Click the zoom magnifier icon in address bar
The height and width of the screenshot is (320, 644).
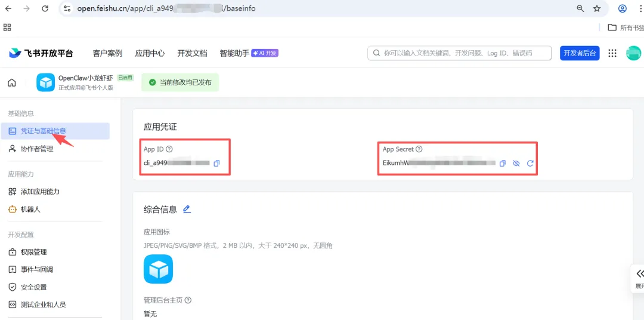pyautogui.click(x=580, y=8)
